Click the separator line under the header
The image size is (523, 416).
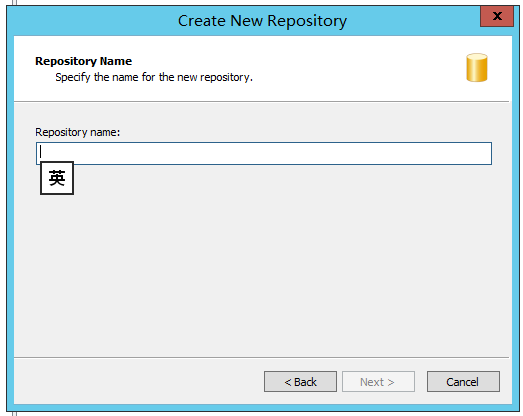point(262,101)
